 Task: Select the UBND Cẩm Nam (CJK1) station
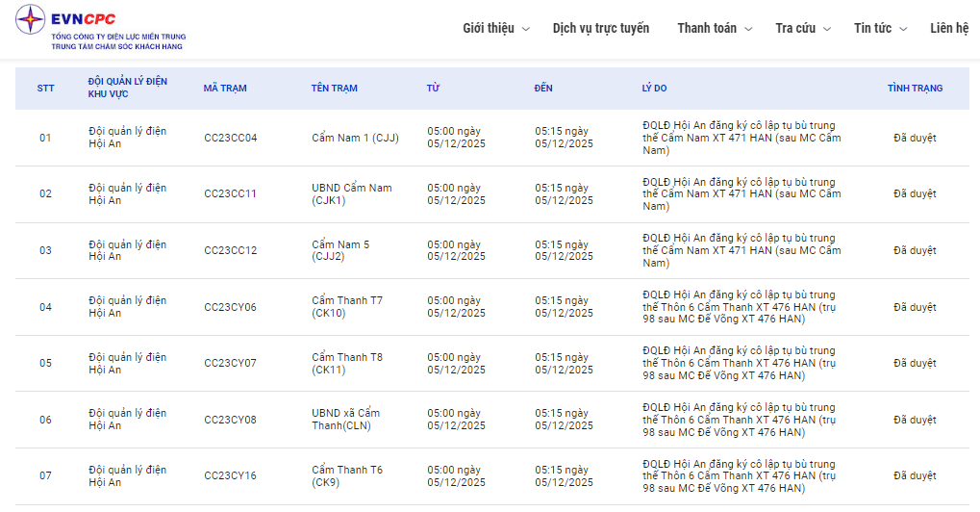point(352,193)
